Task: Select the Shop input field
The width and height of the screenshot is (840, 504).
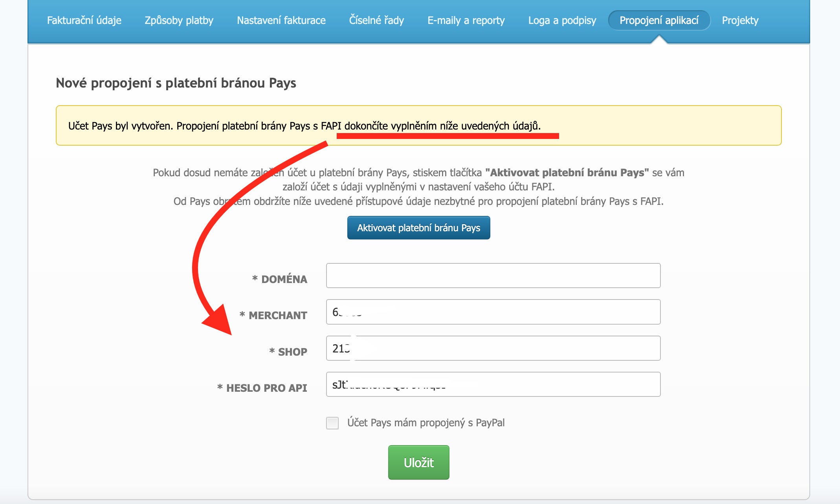Action: coord(493,348)
